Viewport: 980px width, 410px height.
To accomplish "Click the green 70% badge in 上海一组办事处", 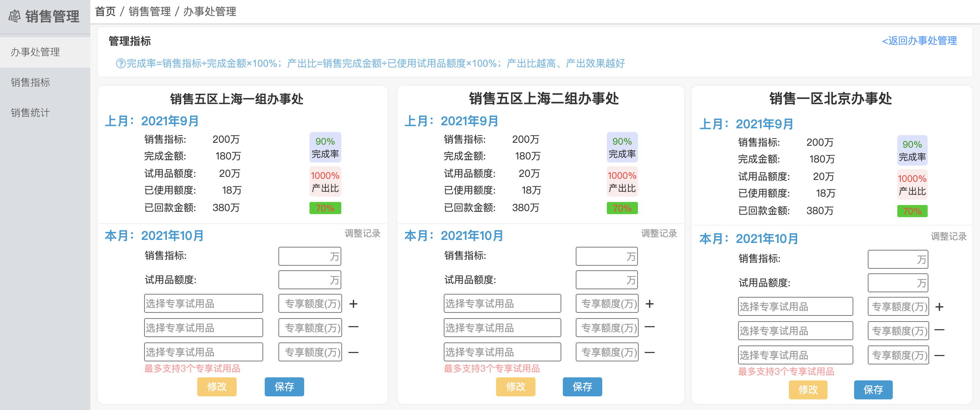I will (325, 208).
